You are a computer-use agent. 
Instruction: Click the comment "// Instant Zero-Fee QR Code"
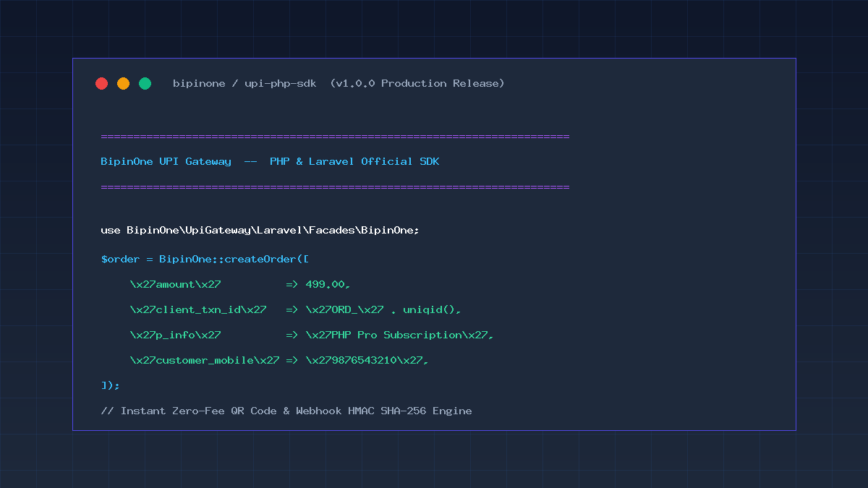190,411
